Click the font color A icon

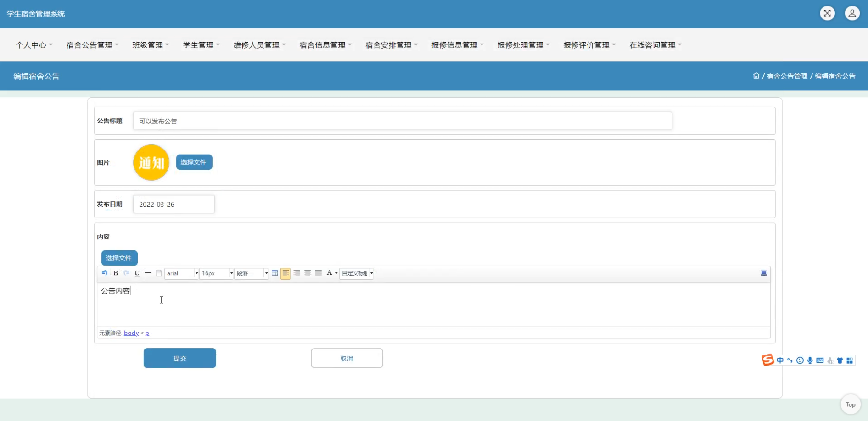(x=329, y=273)
